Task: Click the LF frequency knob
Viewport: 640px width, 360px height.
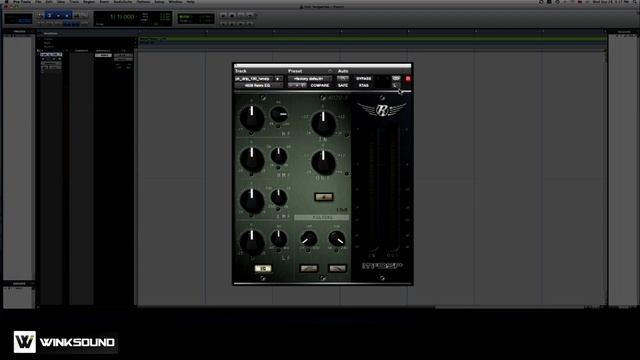Action: coord(279,238)
